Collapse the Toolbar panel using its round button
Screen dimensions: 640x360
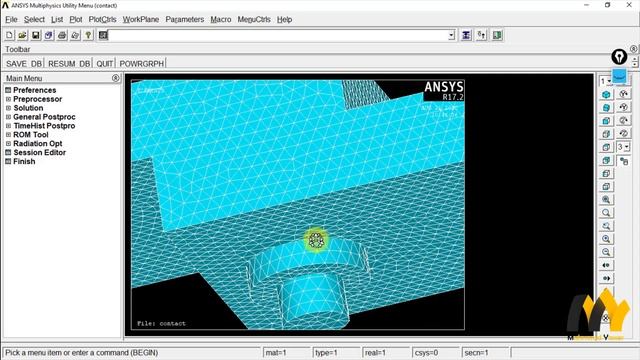(633, 49)
